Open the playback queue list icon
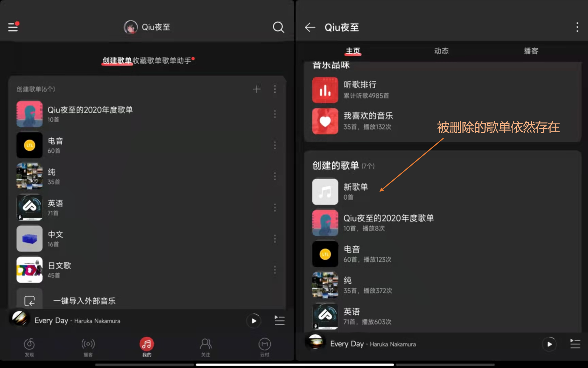This screenshot has width=588, height=368. pyautogui.click(x=280, y=321)
